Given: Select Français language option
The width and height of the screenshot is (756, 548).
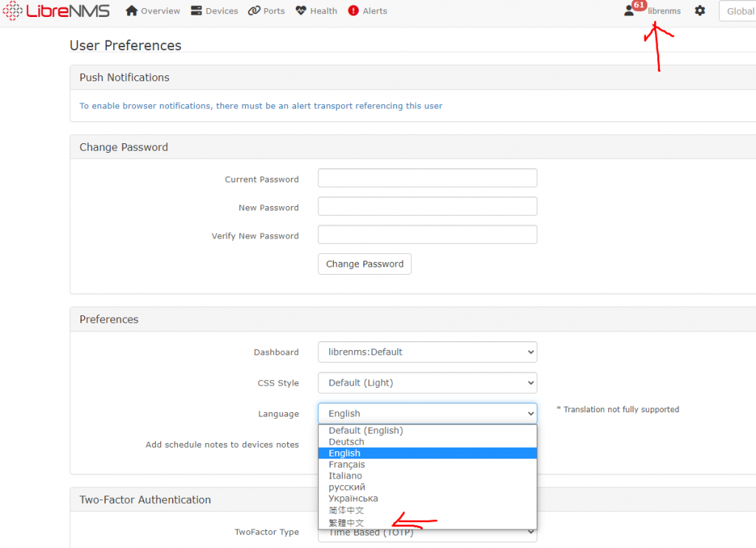Looking at the screenshot, I should point(427,465).
